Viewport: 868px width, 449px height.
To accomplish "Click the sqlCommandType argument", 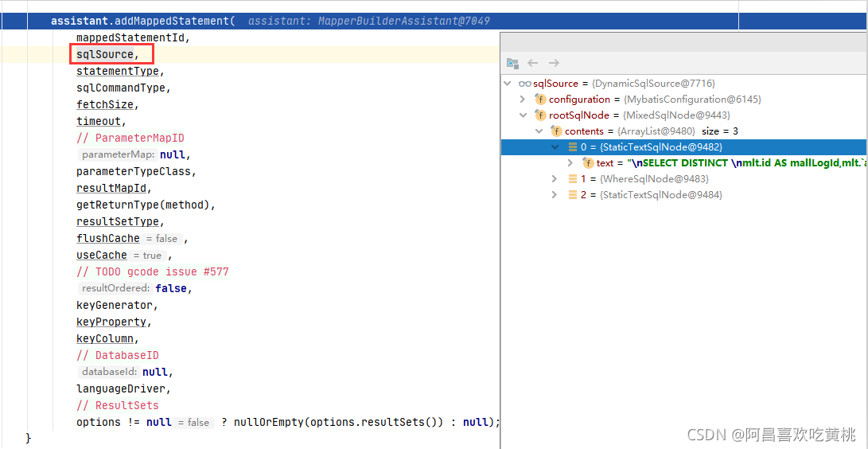I will (121, 88).
